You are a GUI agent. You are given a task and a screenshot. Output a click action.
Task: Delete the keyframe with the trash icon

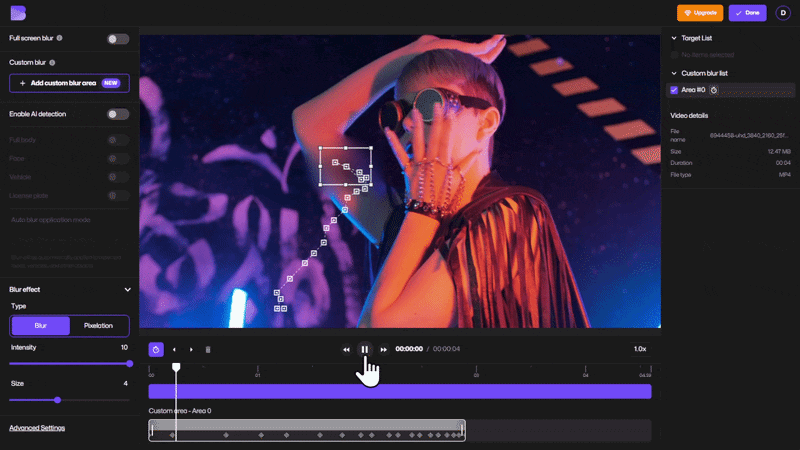208,349
